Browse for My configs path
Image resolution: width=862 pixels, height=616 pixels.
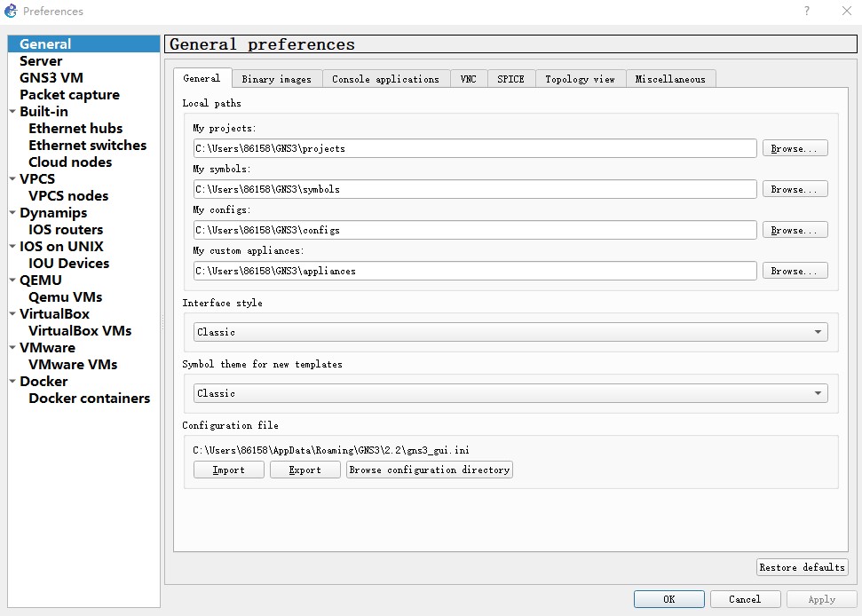[x=795, y=230]
